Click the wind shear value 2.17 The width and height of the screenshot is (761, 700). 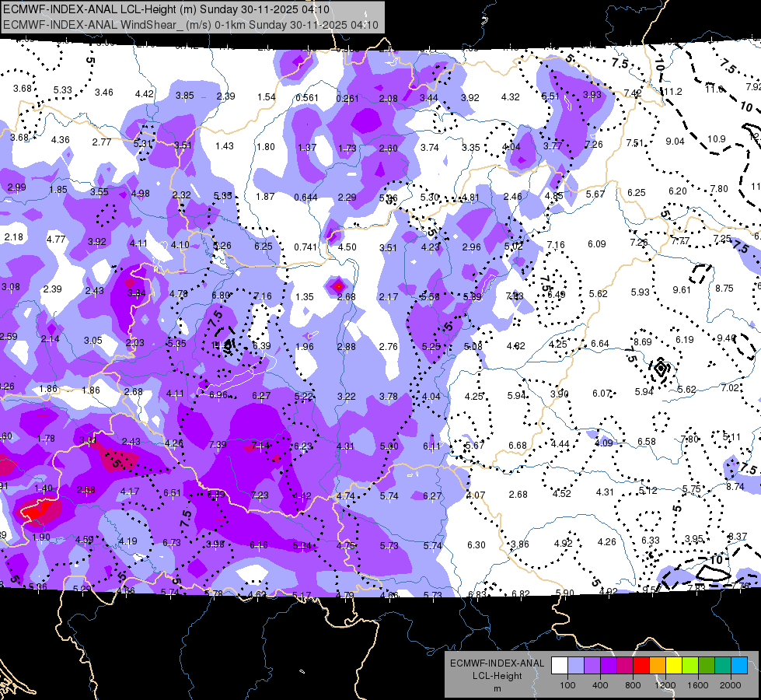coord(389,297)
